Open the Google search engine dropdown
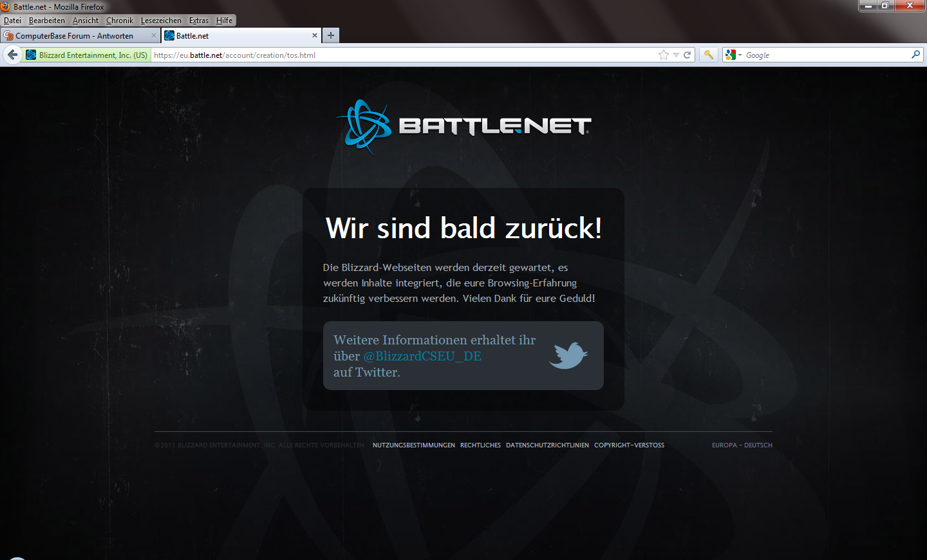The width and height of the screenshot is (927, 560). click(733, 55)
